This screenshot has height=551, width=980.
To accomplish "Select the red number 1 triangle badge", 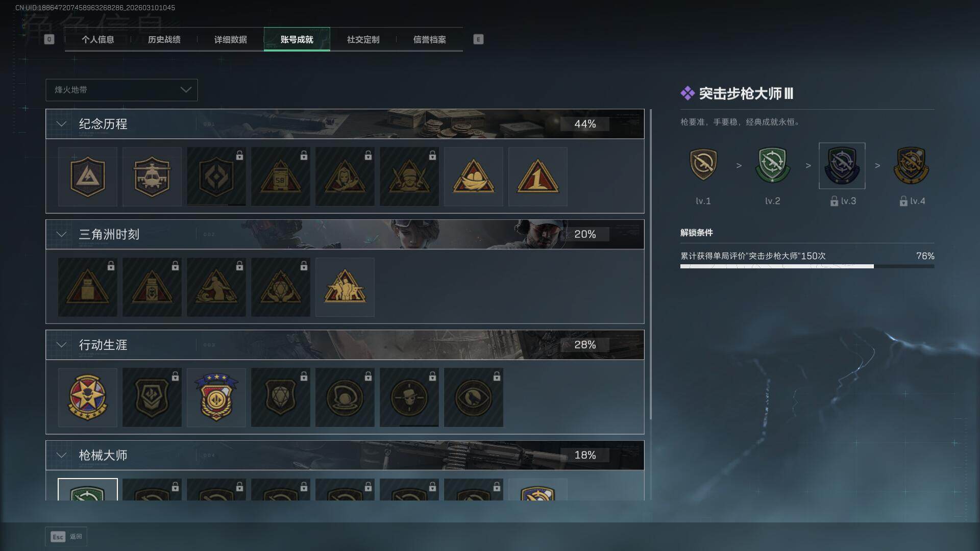I will point(537,177).
